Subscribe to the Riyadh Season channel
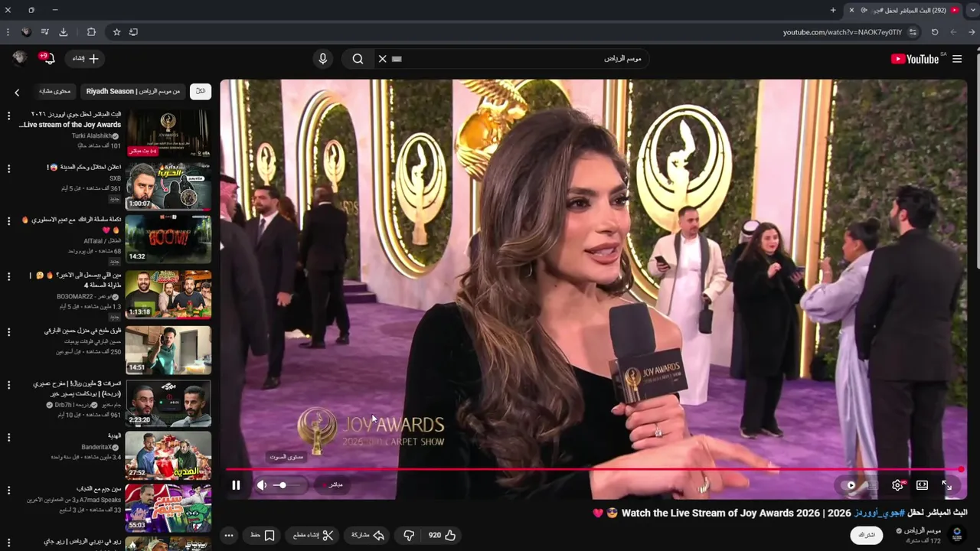 click(x=867, y=535)
